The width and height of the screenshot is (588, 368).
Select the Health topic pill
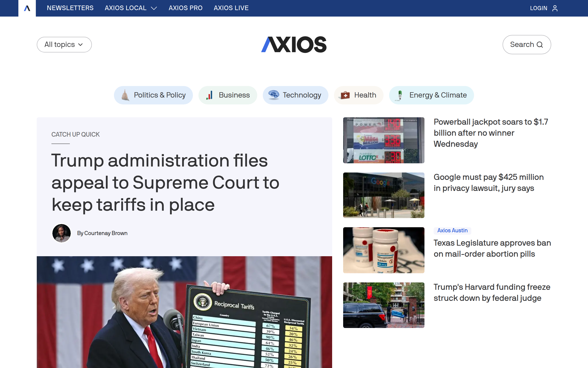click(359, 95)
